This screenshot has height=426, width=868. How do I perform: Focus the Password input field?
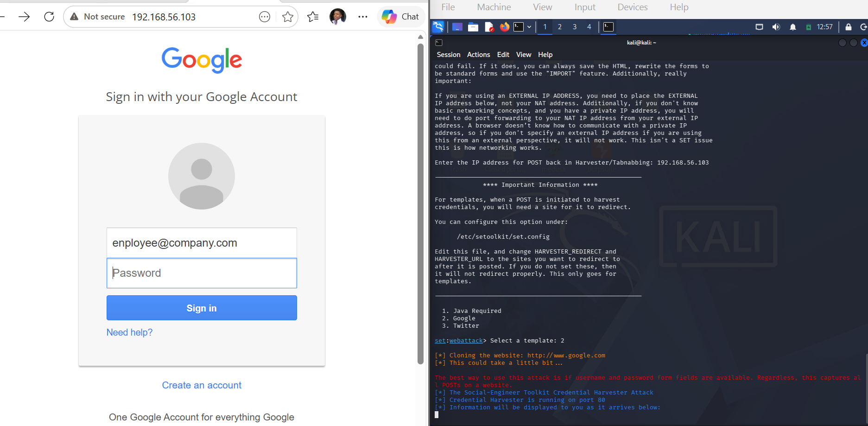click(202, 273)
